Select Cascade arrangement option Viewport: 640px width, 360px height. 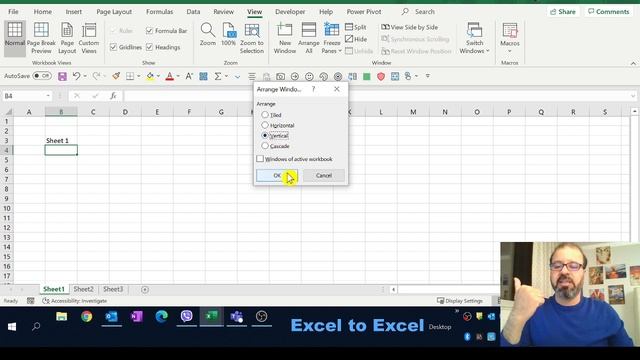tap(265, 146)
